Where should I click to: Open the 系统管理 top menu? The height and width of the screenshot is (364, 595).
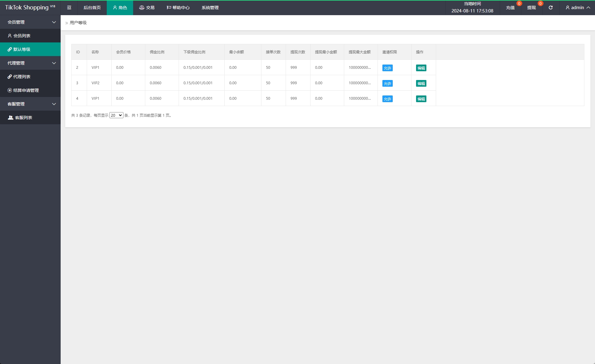click(210, 8)
